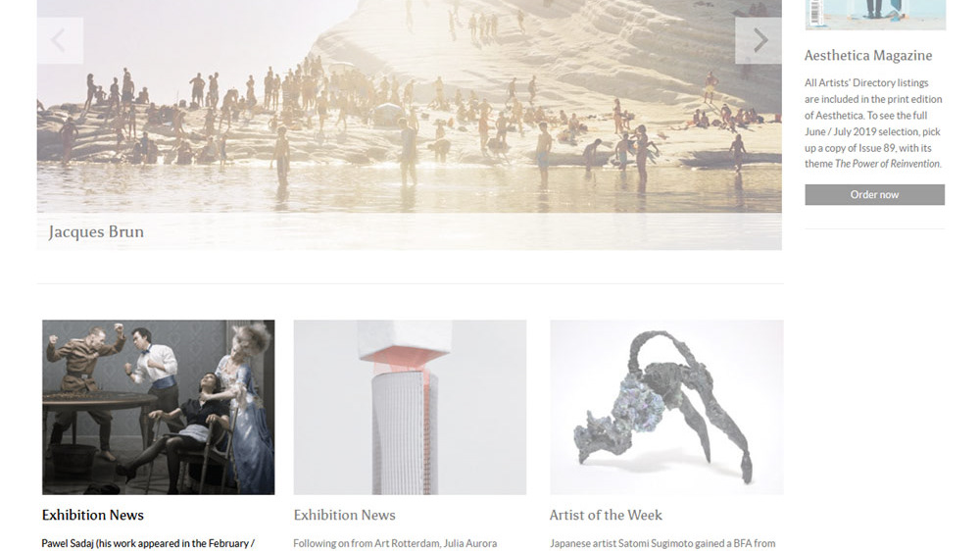Click the grey Exhibition News heading
The image size is (980, 551).
344,515
